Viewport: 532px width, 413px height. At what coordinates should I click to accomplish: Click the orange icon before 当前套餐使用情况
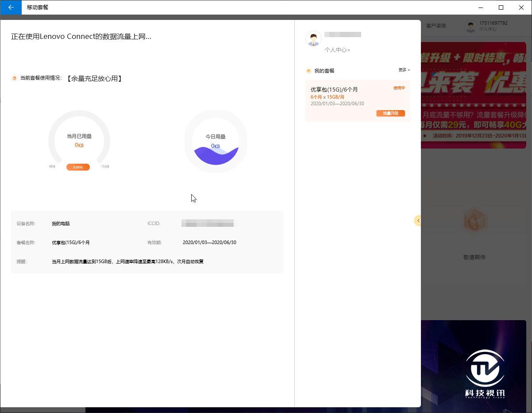click(x=14, y=78)
